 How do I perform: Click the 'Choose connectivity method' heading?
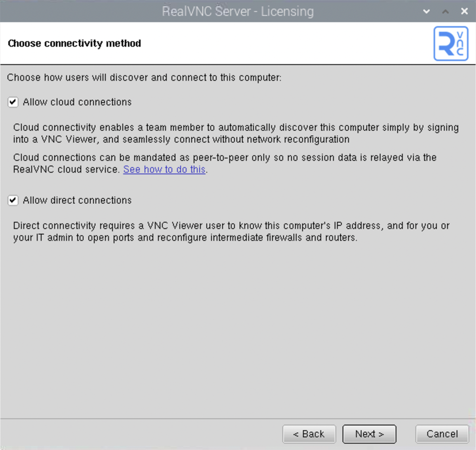pyautogui.click(x=74, y=43)
